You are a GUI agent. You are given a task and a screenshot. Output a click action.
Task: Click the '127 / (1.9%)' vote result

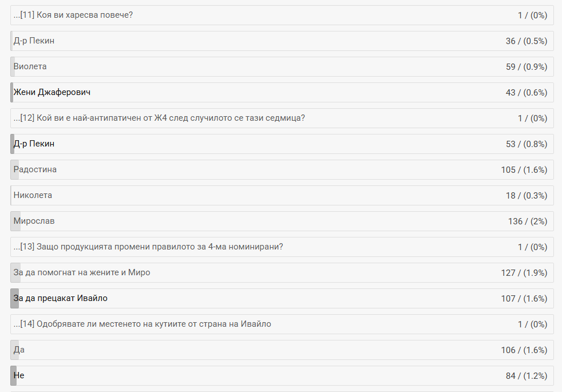click(x=524, y=272)
